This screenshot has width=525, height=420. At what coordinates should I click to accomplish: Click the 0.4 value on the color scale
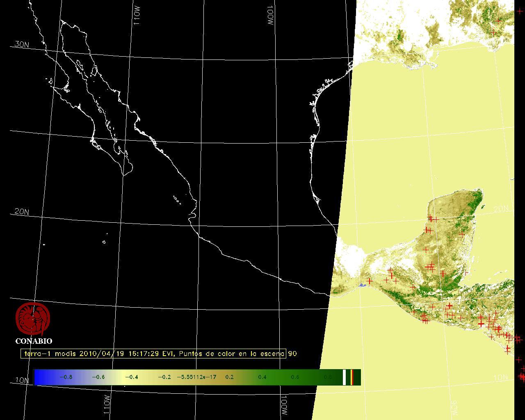coord(262,377)
